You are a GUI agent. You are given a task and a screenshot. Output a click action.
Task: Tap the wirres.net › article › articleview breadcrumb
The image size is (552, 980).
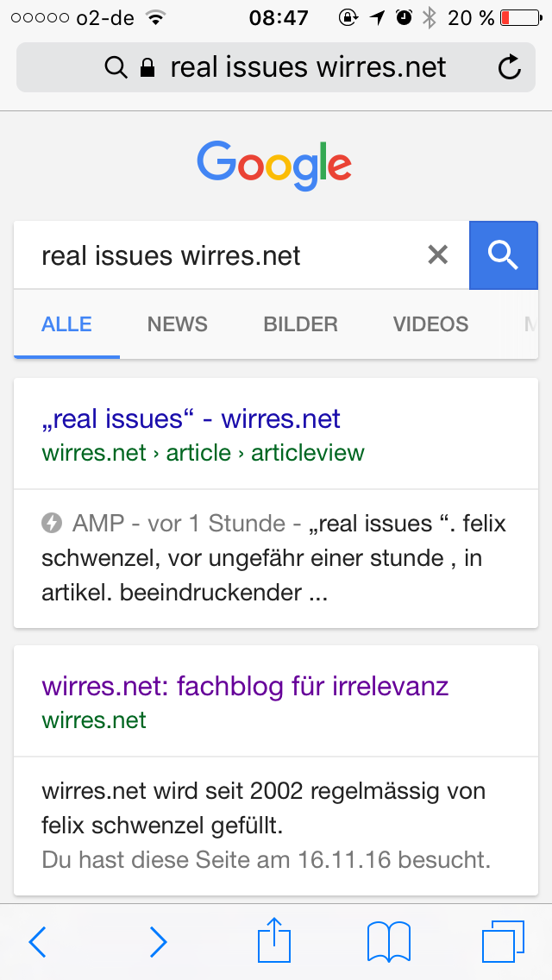(x=204, y=453)
